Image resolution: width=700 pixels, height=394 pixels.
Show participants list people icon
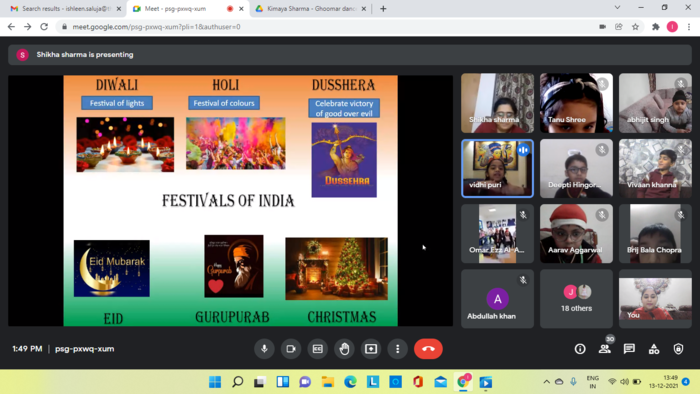pyautogui.click(x=604, y=349)
